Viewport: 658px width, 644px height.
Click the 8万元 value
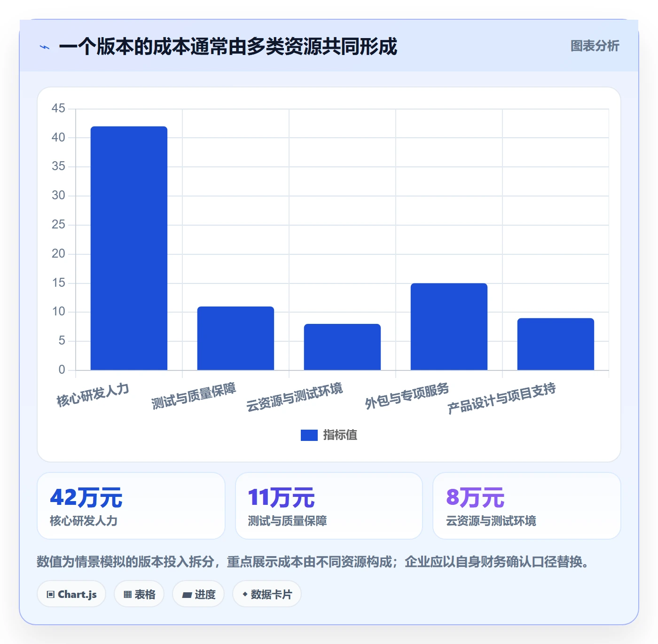pyautogui.click(x=475, y=497)
